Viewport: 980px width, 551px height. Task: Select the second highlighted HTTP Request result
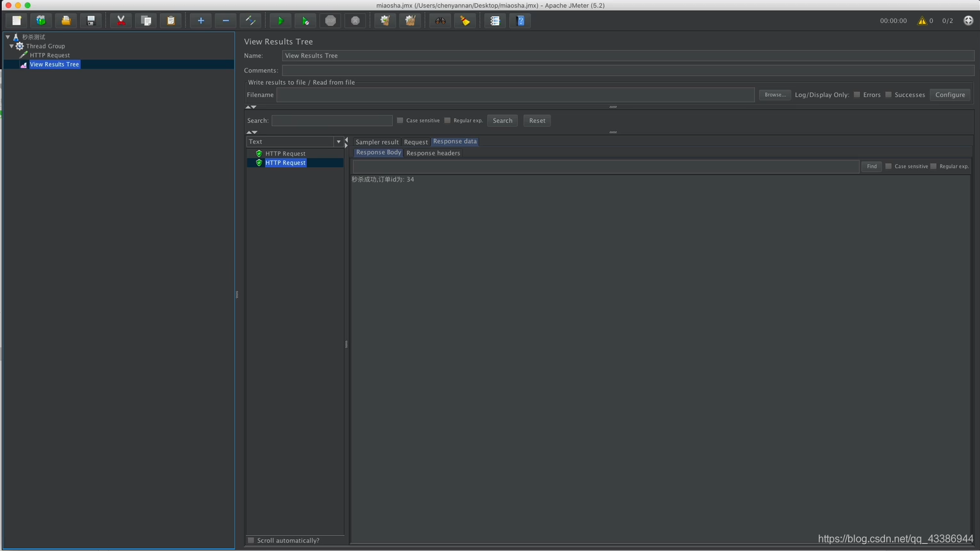(285, 162)
